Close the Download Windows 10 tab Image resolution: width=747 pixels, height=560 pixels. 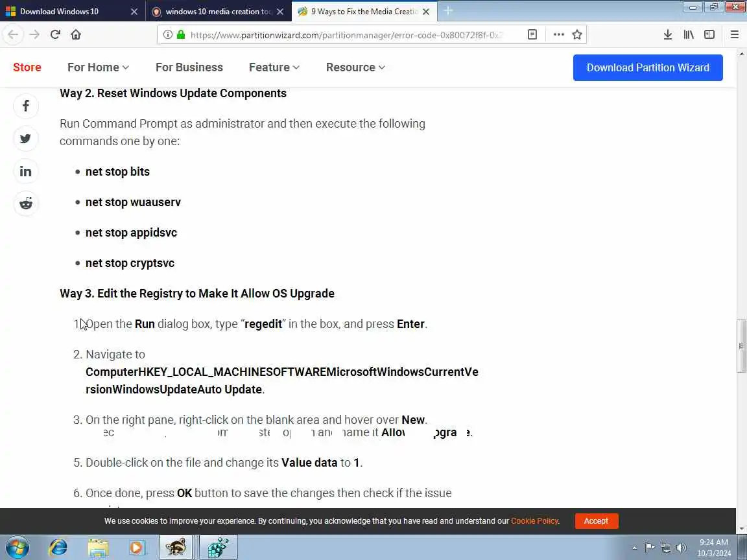(x=134, y=12)
